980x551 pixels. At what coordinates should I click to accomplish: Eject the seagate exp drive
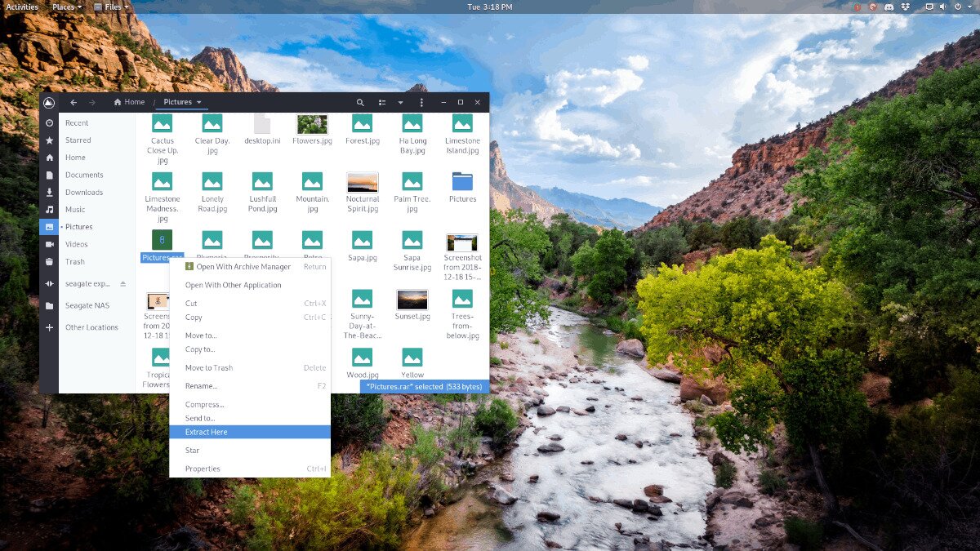(123, 284)
